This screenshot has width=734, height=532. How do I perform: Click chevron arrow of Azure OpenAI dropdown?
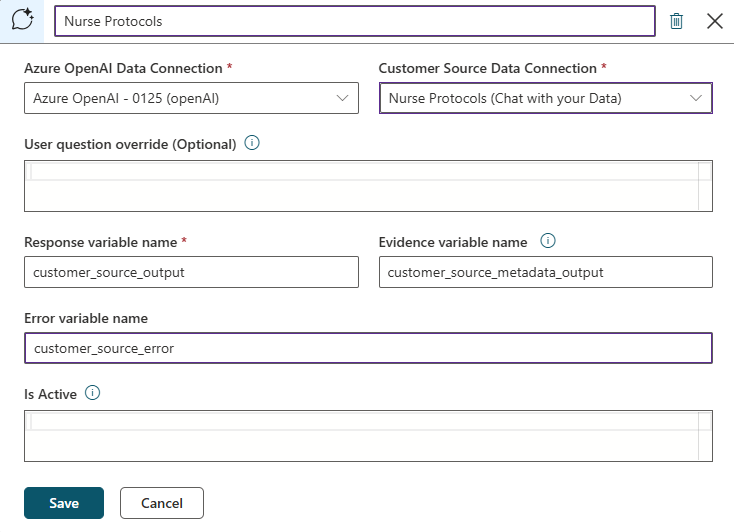[342, 98]
